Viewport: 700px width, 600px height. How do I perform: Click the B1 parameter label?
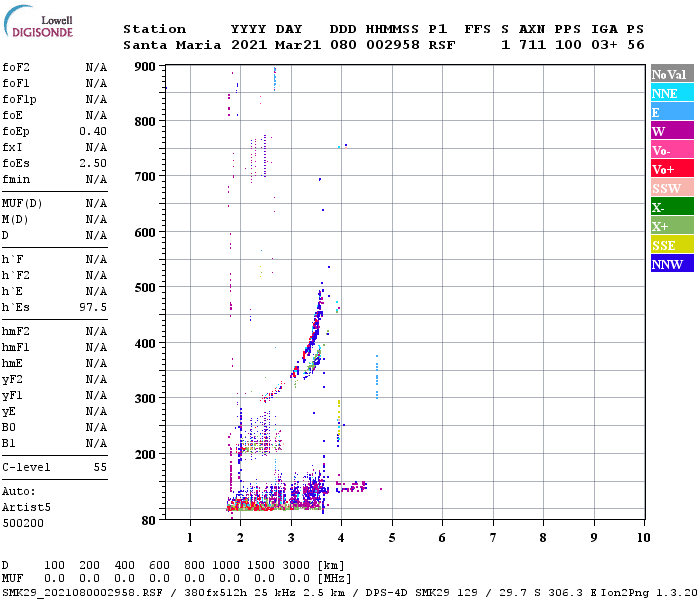coord(8,444)
